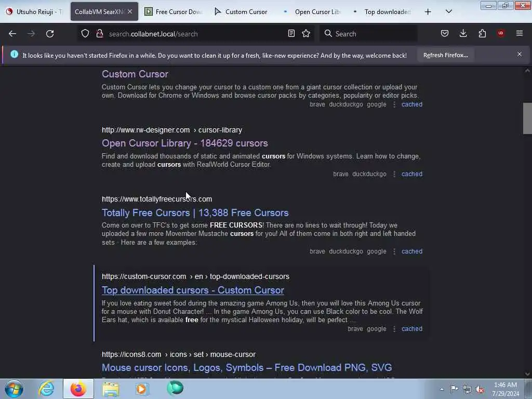Open the taskbar clock showing 1:46 AM
Viewport: 532px width, 399px height.
pos(505,389)
